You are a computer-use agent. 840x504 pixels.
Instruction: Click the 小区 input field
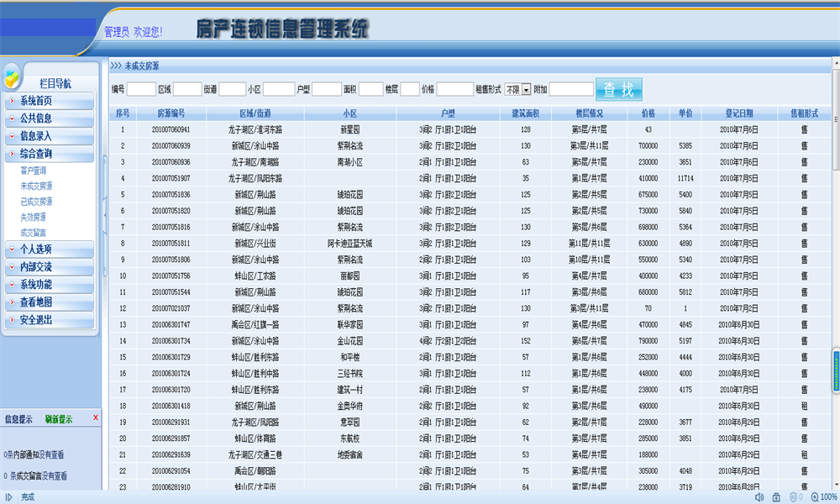coord(279,89)
